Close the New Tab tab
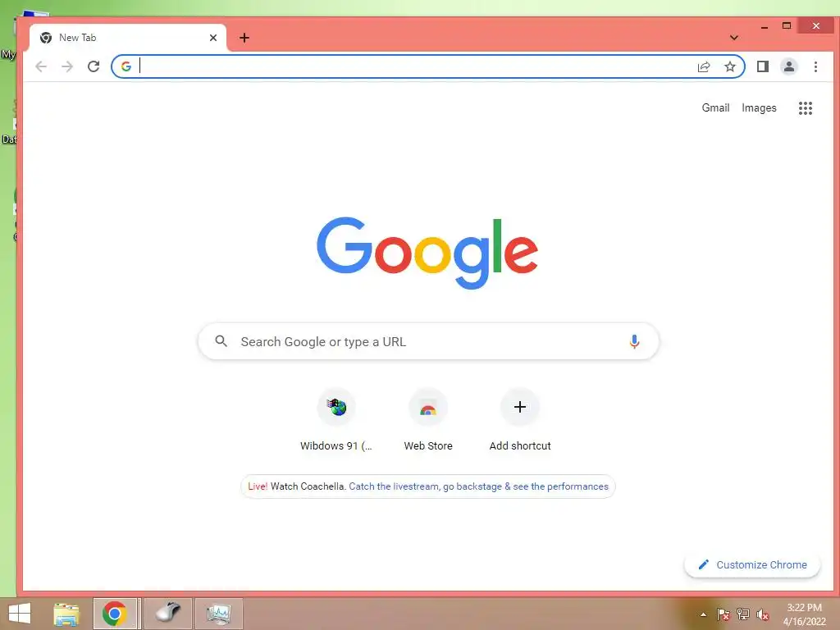This screenshot has height=630, width=840. (213, 38)
